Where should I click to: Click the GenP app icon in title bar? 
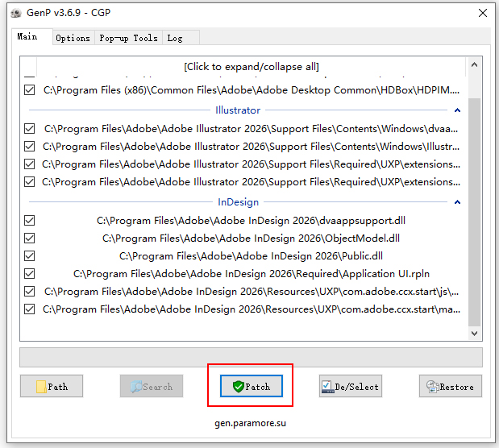click(16, 13)
